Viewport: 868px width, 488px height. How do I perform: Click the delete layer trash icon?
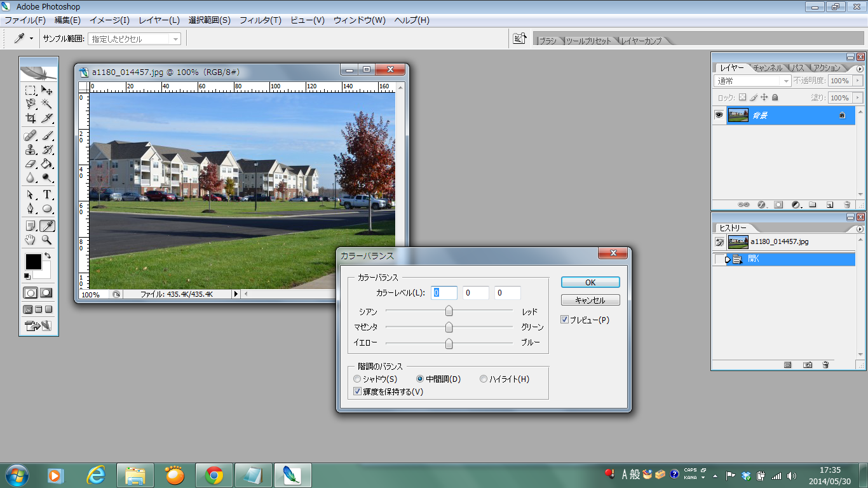(x=847, y=205)
